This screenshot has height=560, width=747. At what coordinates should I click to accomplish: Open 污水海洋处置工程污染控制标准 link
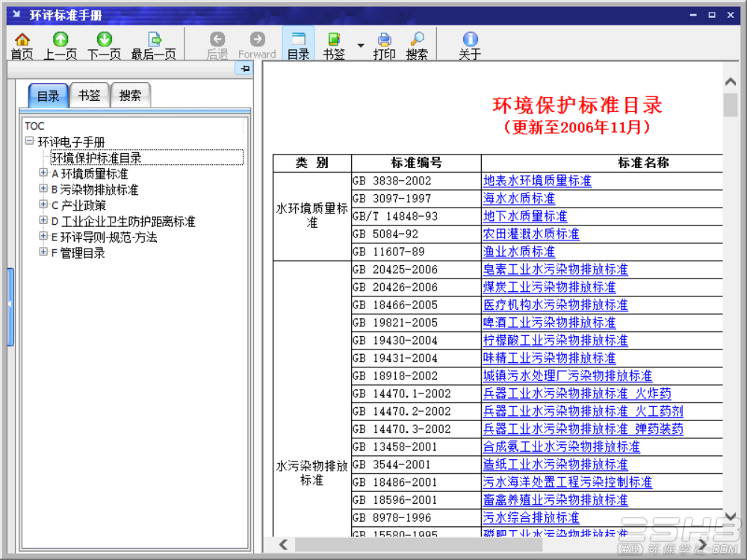568,482
